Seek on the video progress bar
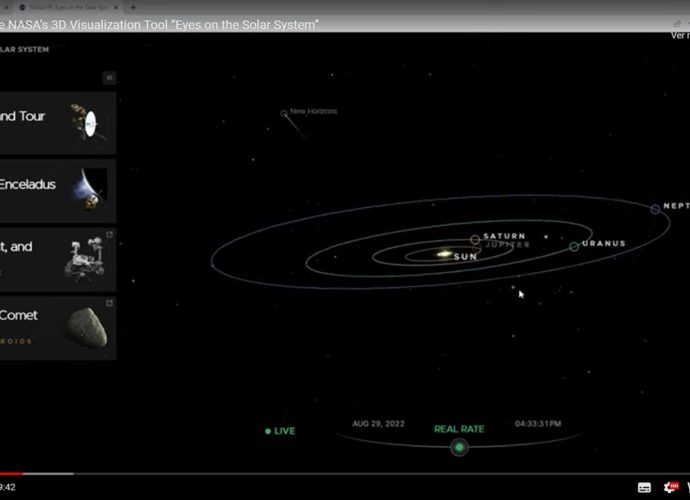This screenshot has width=690, height=500. coord(345,474)
